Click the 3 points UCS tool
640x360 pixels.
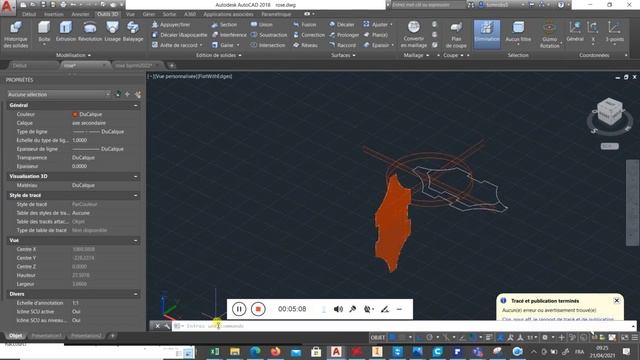tap(614, 32)
